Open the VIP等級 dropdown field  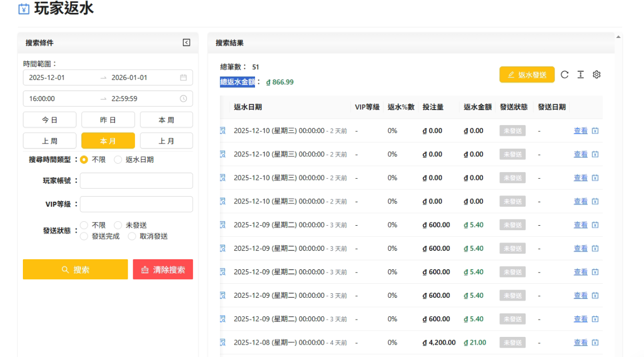(136, 204)
